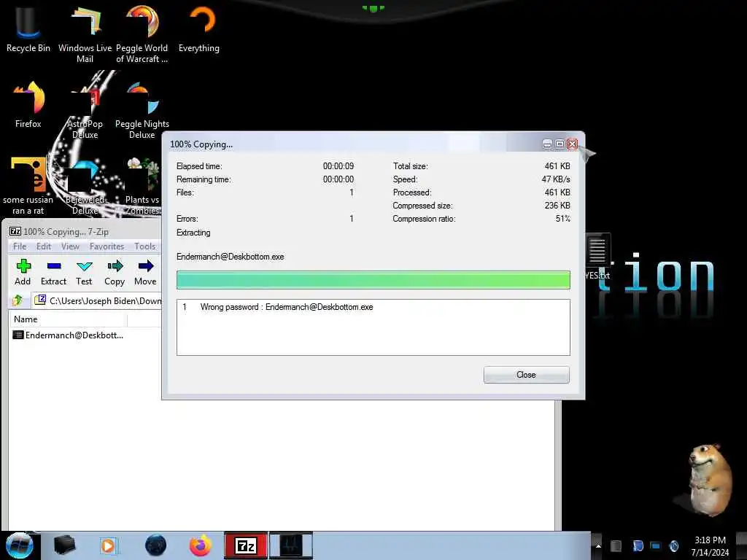
Task: Open the Favorites menu in 7-Zip
Action: pyautogui.click(x=107, y=246)
